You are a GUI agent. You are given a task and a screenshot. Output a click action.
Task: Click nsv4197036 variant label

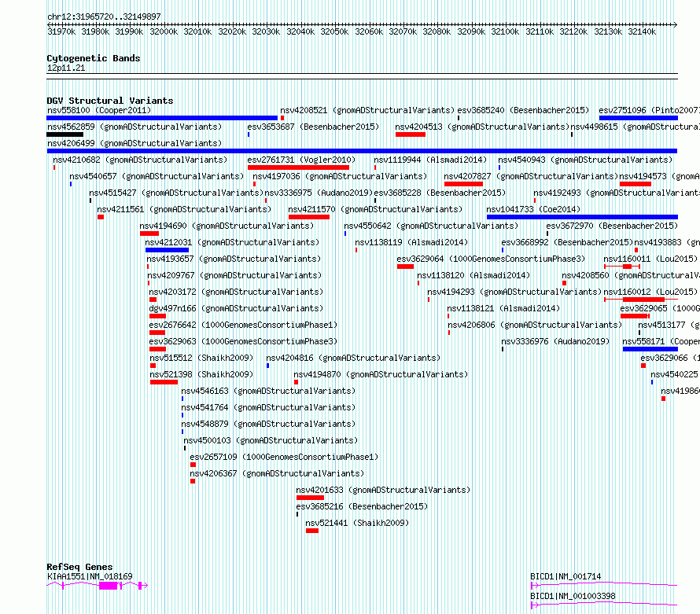(x=340, y=176)
